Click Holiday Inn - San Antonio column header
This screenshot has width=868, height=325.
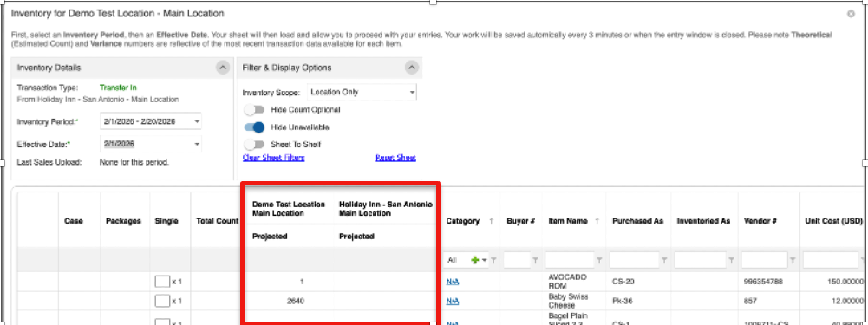(x=385, y=208)
